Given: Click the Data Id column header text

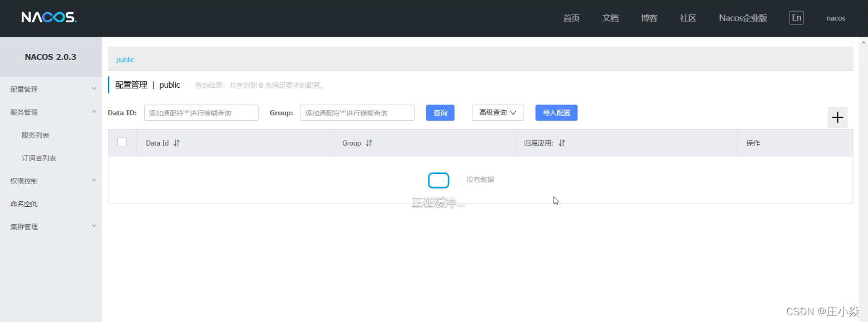Looking at the screenshot, I should [x=157, y=143].
